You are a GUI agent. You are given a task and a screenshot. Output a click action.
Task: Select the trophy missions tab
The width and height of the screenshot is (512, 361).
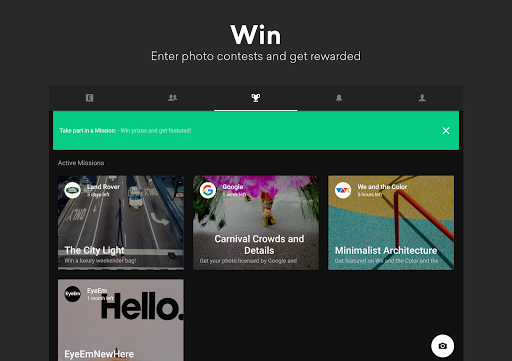click(256, 98)
